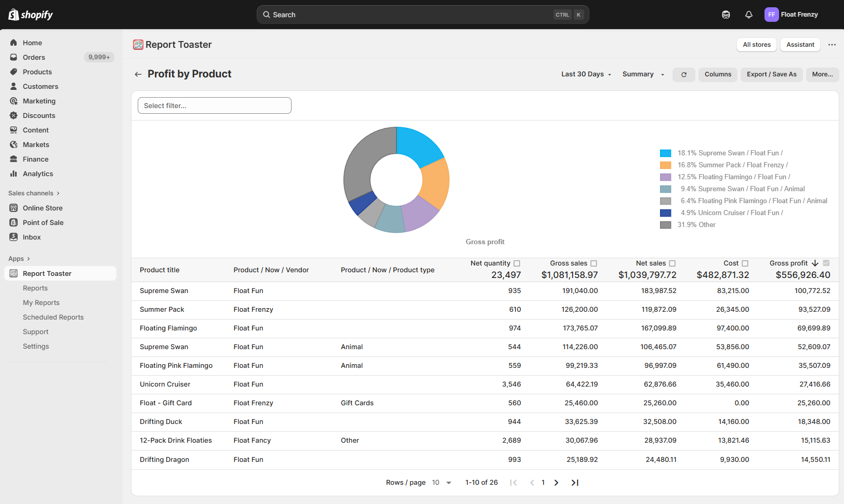Go to the next page arrow
Screen dimensions: 844x504
(556, 483)
